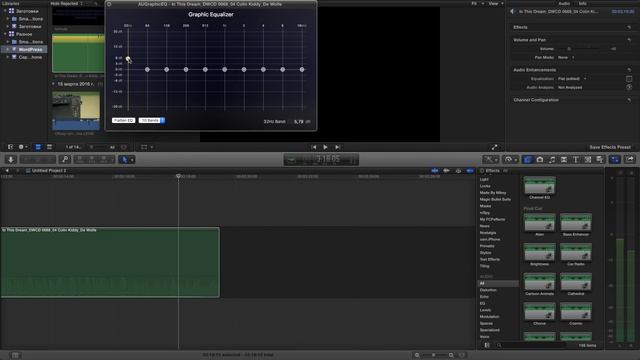Image resolution: width=640 pixels, height=360 pixels.
Task: Reset the Channel Configuration section
Action: pyautogui.click(x=629, y=100)
